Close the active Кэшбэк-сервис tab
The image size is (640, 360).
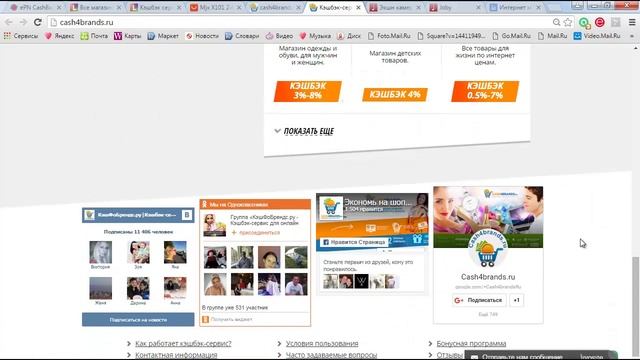359,7
